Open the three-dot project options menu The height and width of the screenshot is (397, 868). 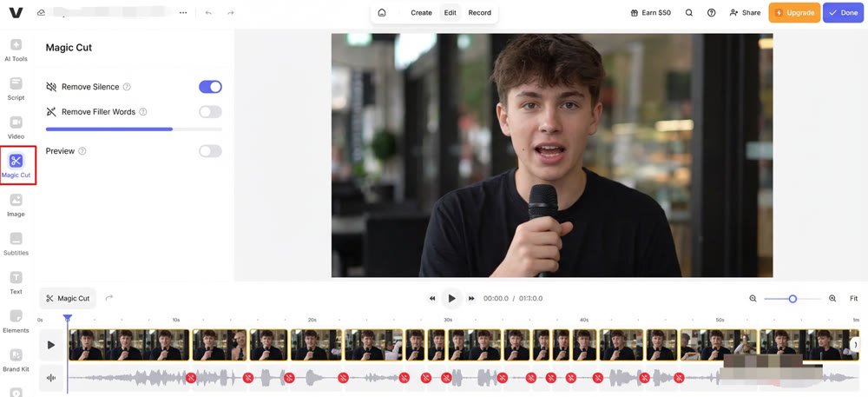click(183, 13)
